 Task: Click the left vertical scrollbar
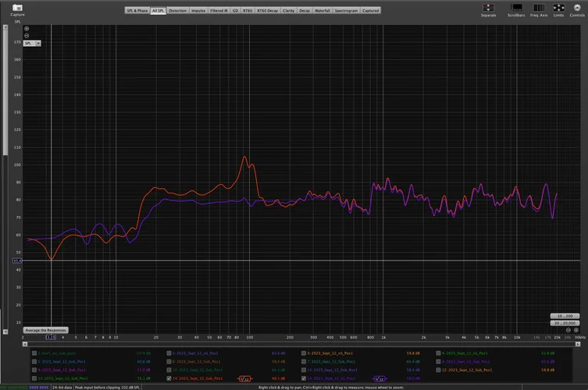click(6, 90)
